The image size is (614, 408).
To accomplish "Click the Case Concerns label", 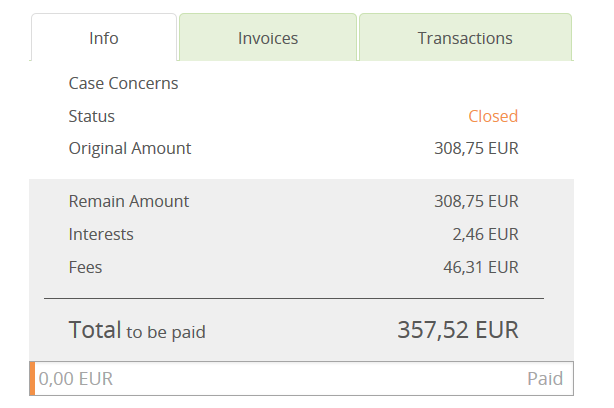I will (x=123, y=83).
